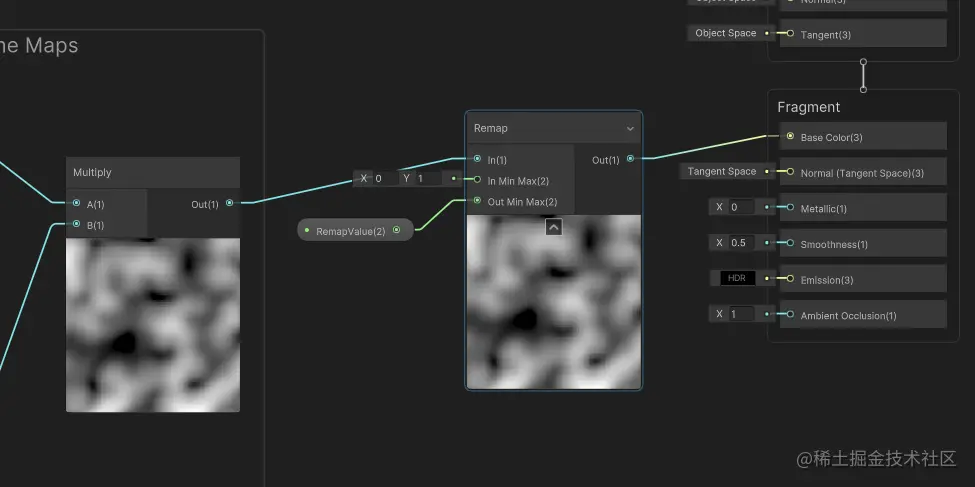Click the RemapValue(2) left dot
The width and height of the screenshot is (975, 487).
tap(307, 230)
